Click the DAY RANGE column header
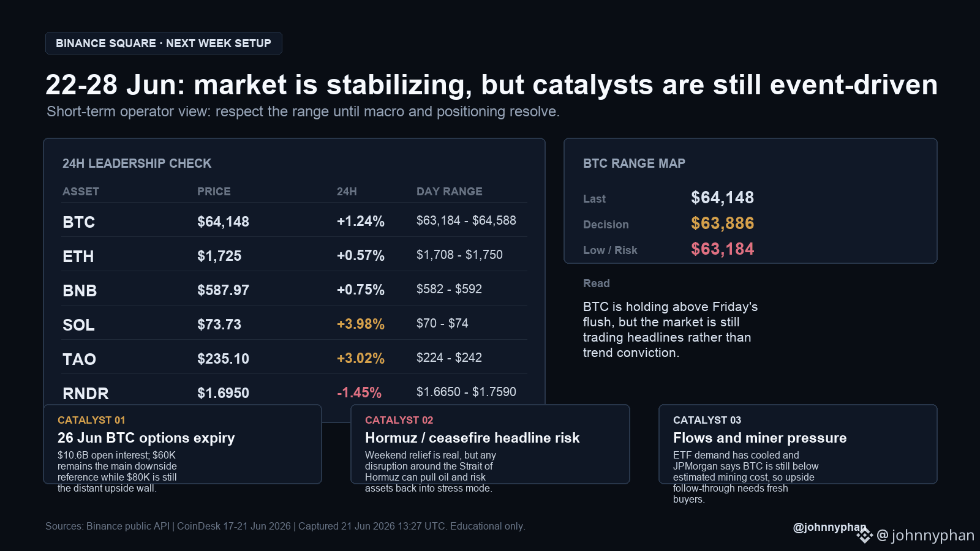This screenshot has width=980, height=551. coord(450,192)
